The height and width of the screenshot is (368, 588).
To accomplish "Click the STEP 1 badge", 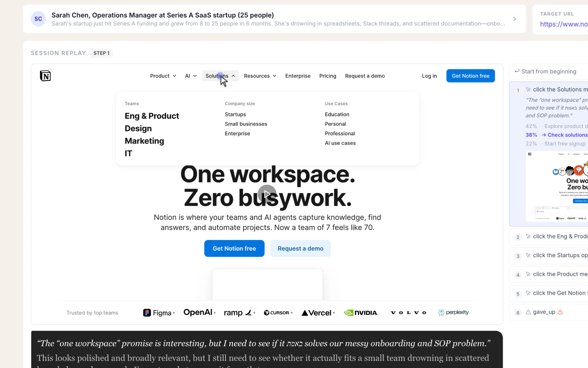I will pyautogui.click(x=101, y=53).
